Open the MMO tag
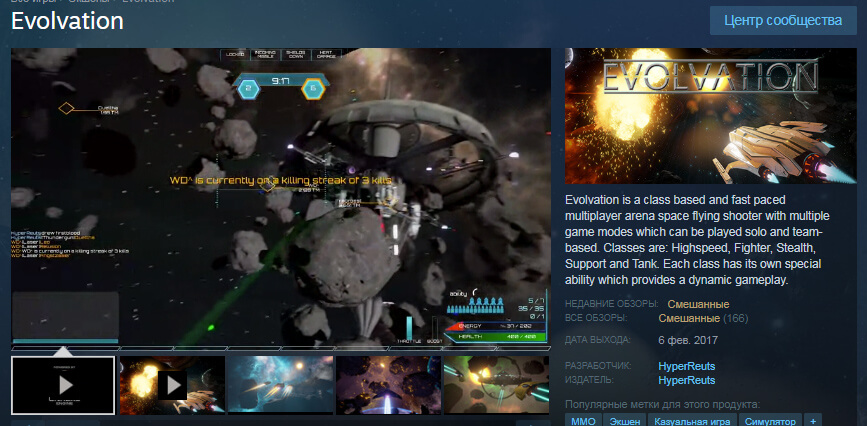The height and width of the screenshot is (426, 867). click(583, 421)
